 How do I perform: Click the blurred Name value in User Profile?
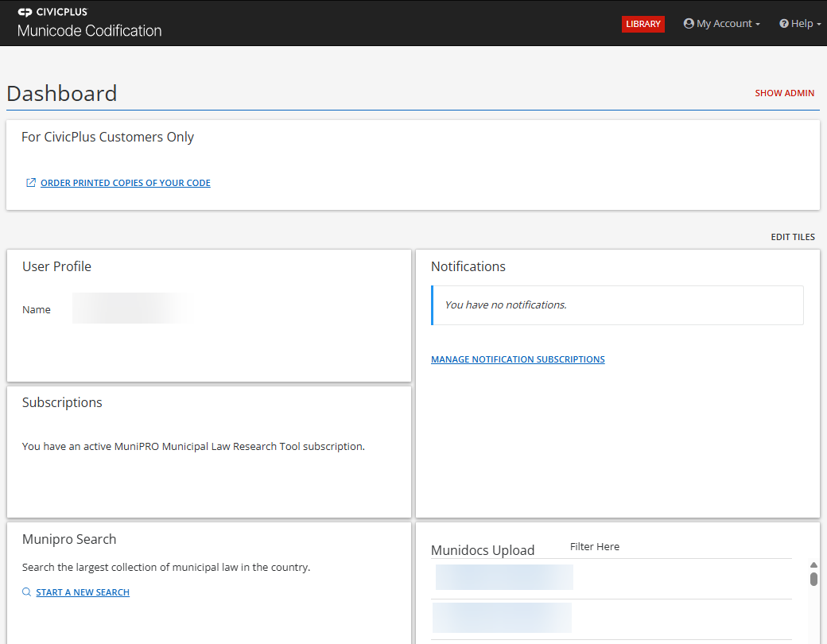[134, 308]
